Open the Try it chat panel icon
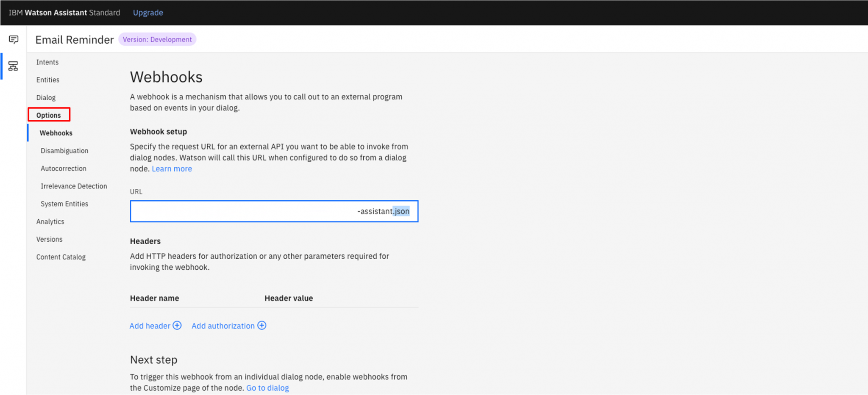The image size is (868, 395). 13,39
